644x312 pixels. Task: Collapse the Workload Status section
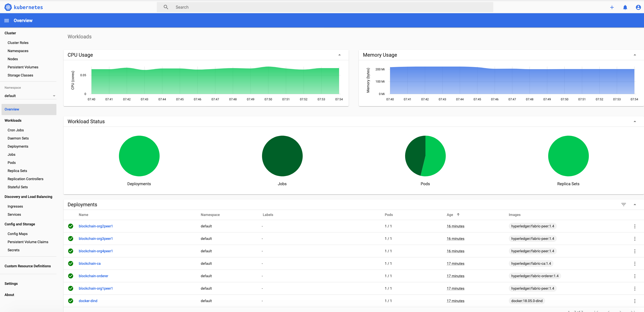635,121
